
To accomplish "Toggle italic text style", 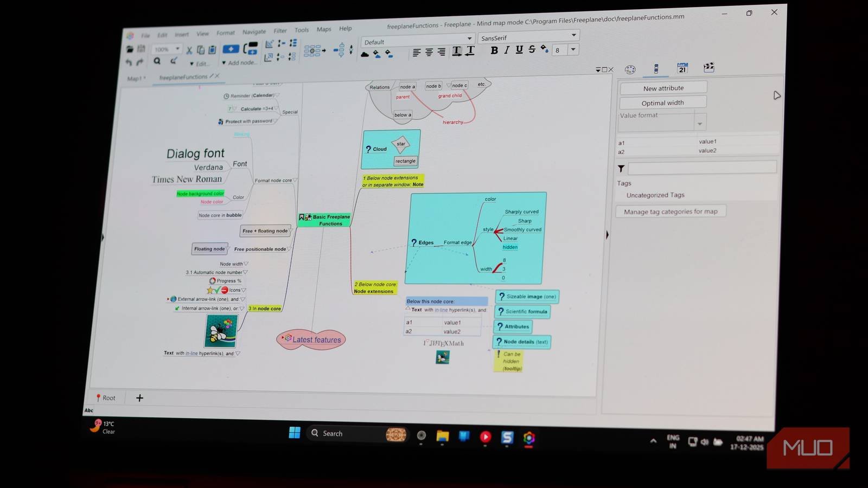I will pyautogui.click(x=507, y=50).
